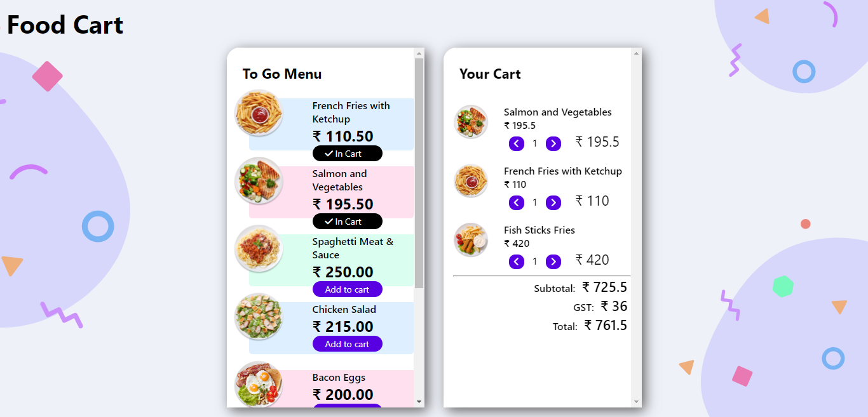
Task: Click the Salmon and Vegetables cart thumbnail
Action: point(471,122)
